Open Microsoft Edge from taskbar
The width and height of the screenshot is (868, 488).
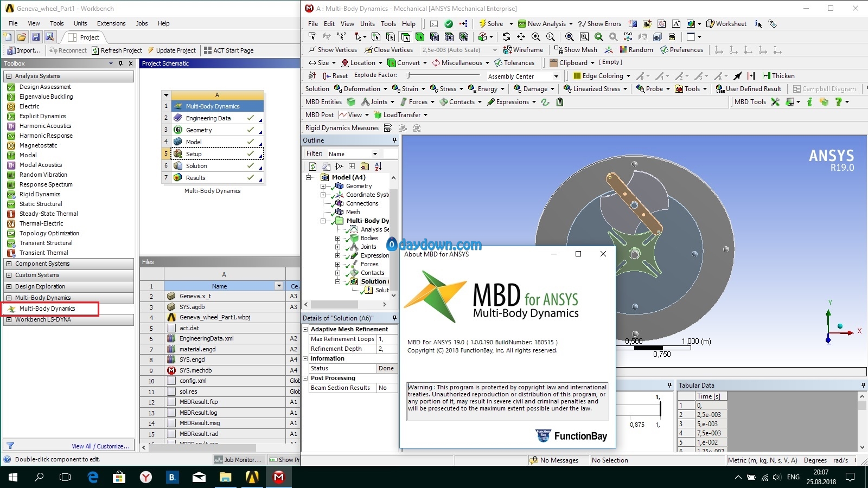click(93, 477)
